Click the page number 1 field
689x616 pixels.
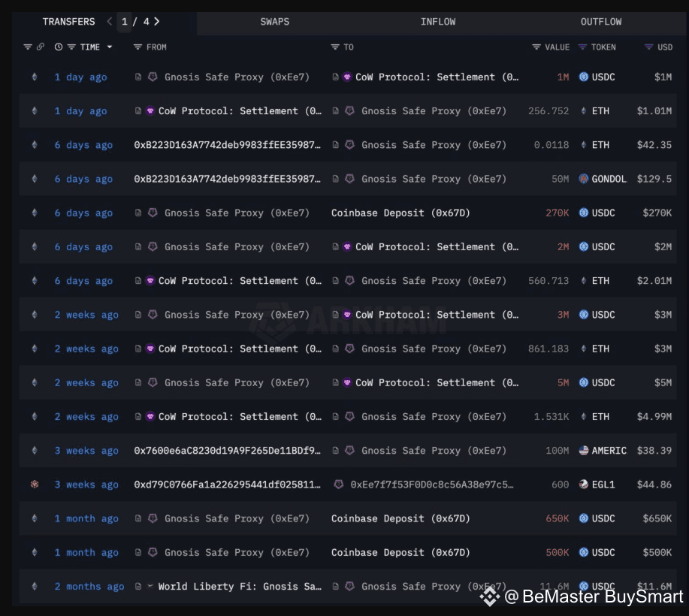125,22
